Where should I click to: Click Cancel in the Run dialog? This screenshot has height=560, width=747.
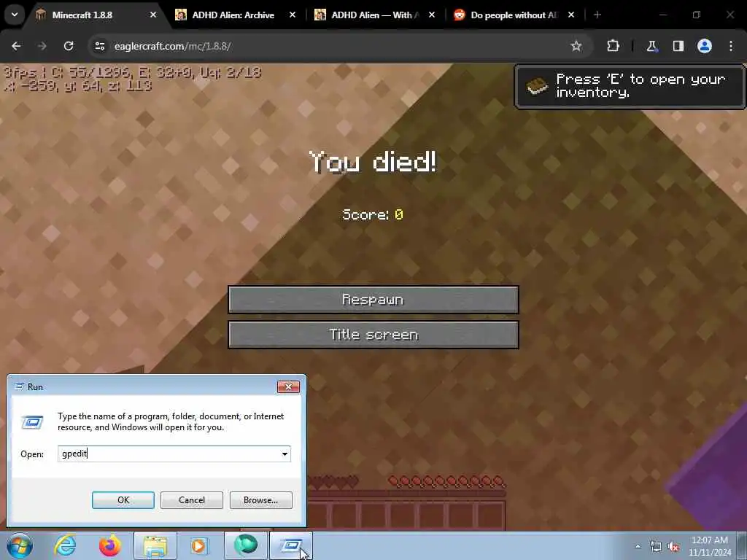coord(192,500)
